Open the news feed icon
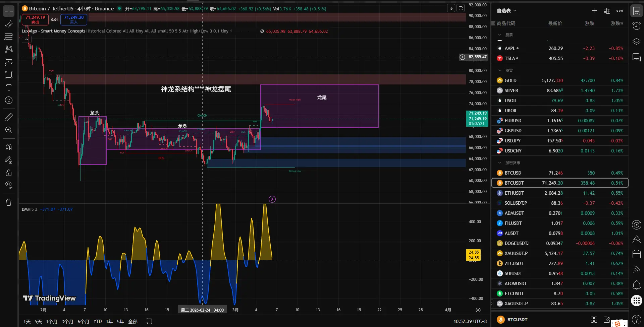 point(636,270)
